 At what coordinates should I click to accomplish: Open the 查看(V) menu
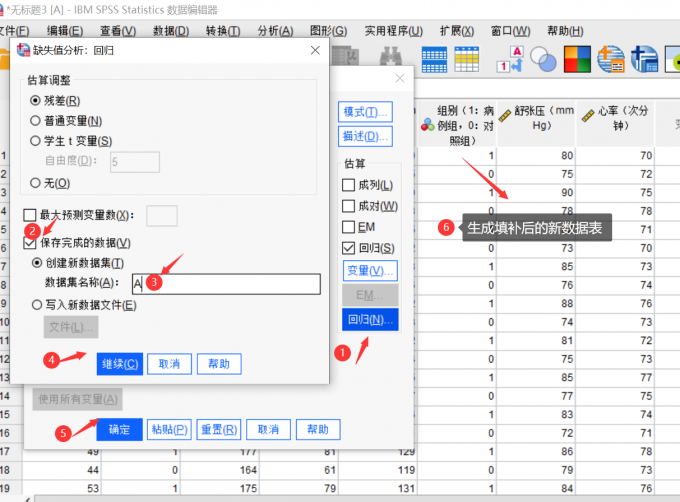pos(118,31)
